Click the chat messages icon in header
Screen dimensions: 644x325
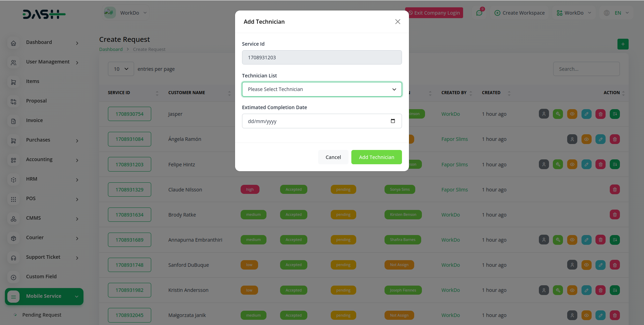479,13
